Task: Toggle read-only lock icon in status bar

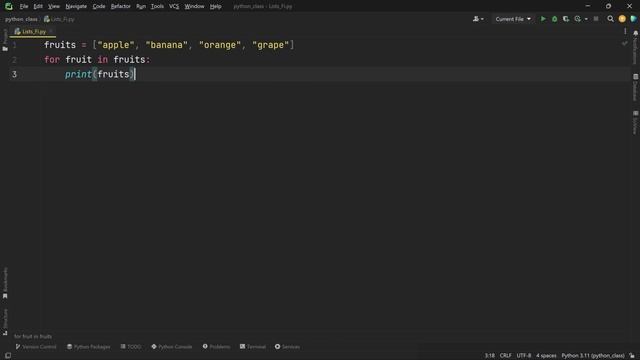Action: tap(632, 356)
